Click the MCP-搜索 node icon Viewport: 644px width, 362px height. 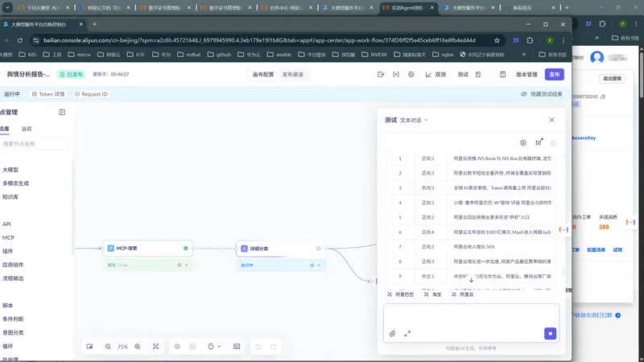pos(111,249)
